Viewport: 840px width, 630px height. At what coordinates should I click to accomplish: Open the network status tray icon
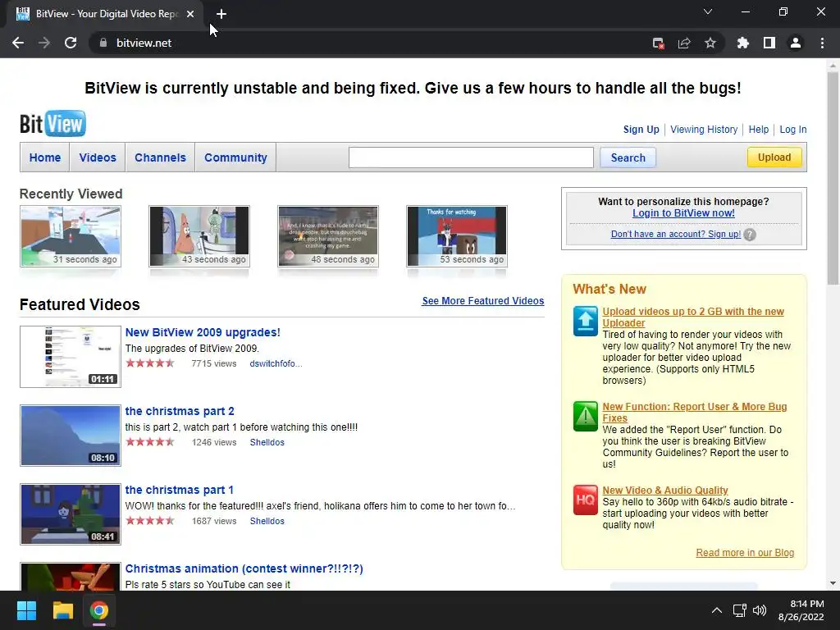tap(740, 610)
